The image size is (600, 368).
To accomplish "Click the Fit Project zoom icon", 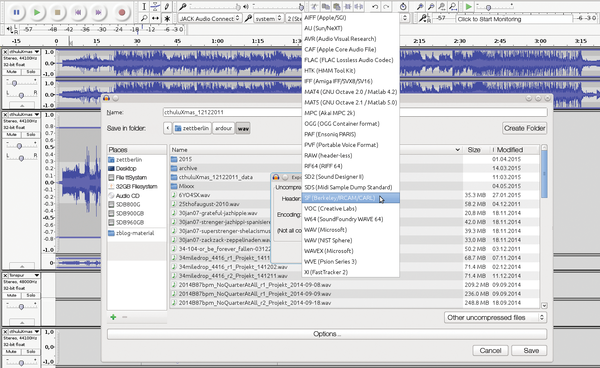I will click(453, 7).
